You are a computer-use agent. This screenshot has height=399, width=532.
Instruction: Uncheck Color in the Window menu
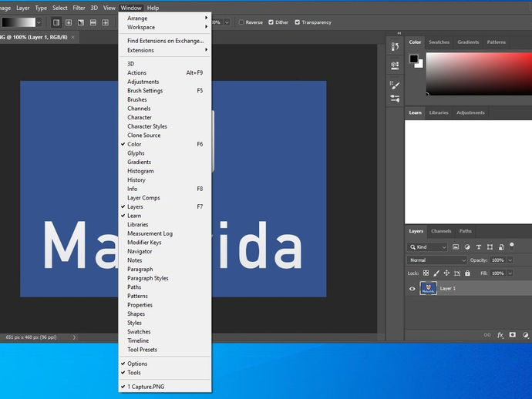(x=165, y=144)
